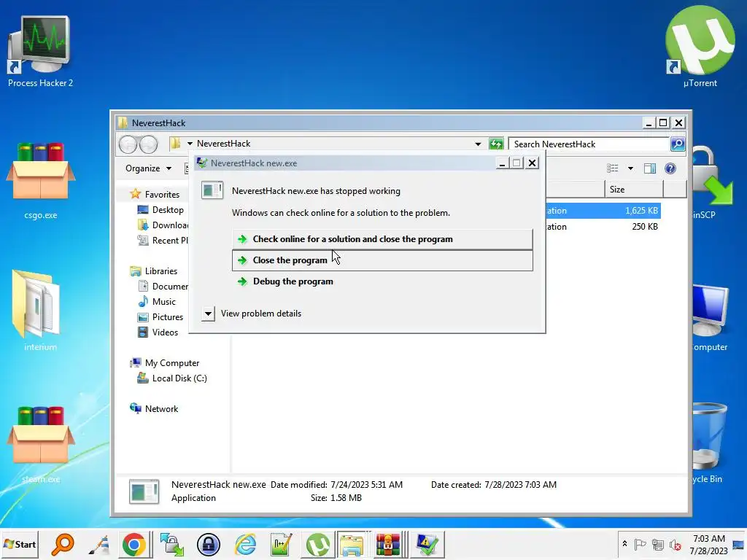Image resolution: width=747 pixels, height=560 pixels.
Task: Click the Show desktop button
Action: [x=739, y=544]
